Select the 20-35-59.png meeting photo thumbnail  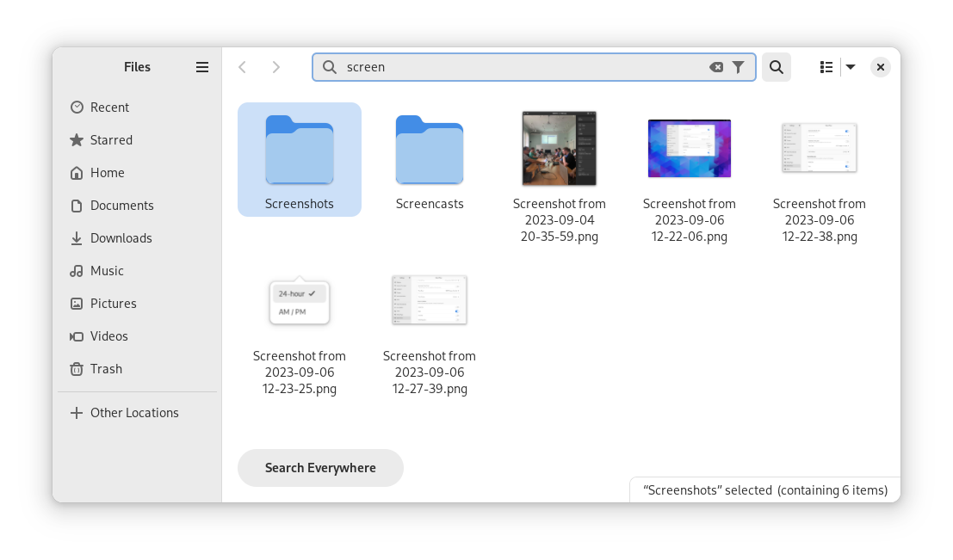point(560,148)
